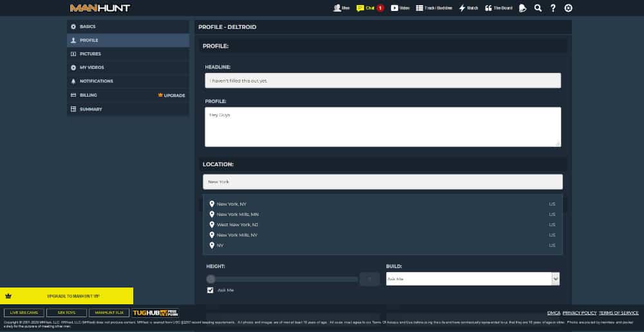Open the Video section
The height and width of the screenshot is (332, 644).
pos(401,8)
